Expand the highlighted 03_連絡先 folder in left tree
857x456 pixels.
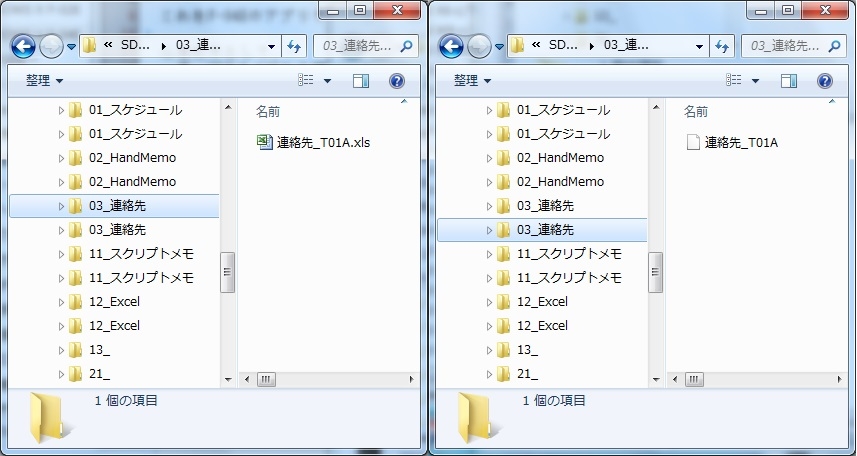pos(61,206)
